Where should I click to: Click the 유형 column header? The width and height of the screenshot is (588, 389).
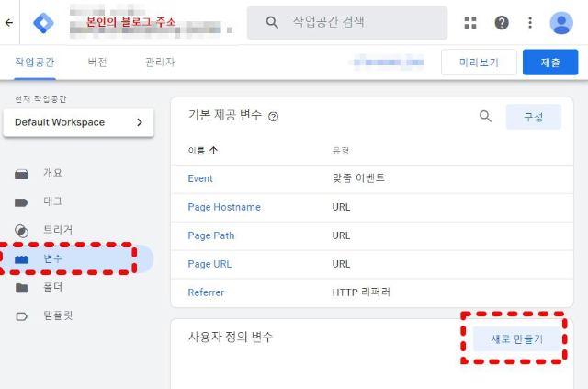341,151
